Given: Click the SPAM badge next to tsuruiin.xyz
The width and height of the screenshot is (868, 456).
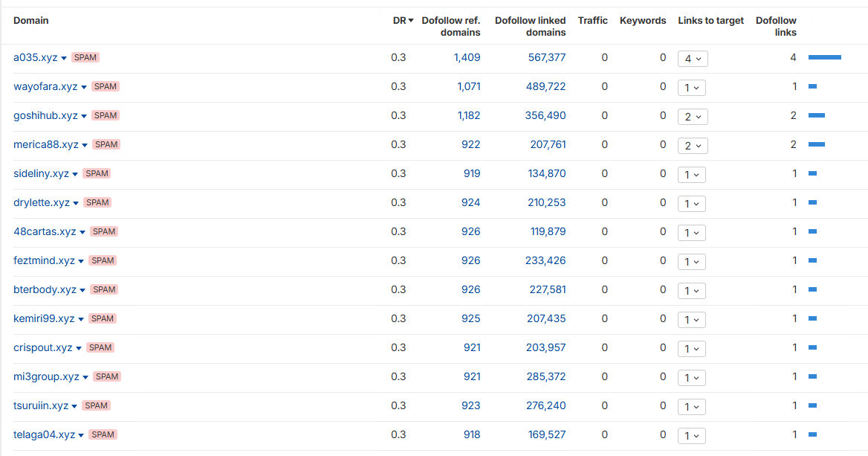Looking at the screenshot, I should 96,405.
